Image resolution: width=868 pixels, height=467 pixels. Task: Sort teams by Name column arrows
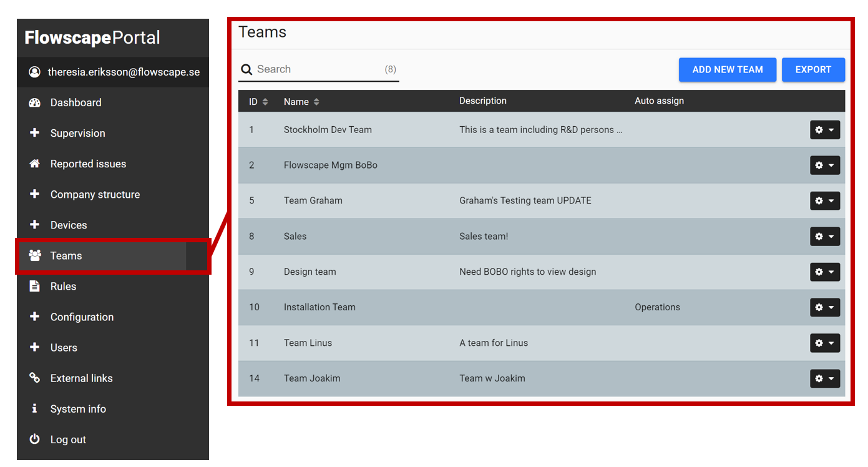coord(316,102)
